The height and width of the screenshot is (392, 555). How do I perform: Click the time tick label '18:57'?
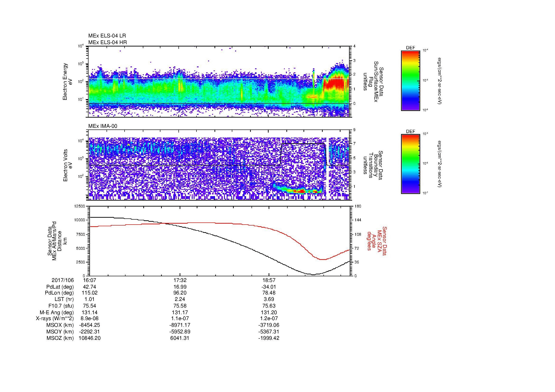[269, 280]
